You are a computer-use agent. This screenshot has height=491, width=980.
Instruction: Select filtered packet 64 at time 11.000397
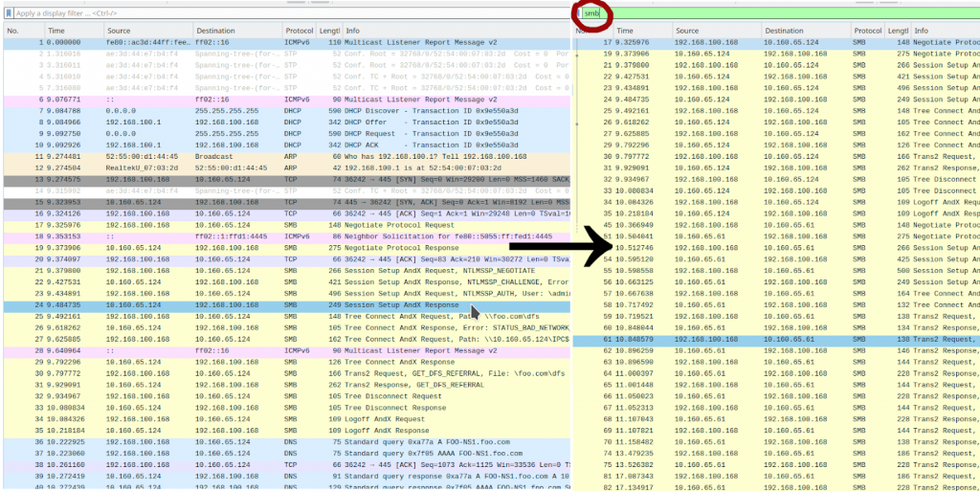pos(777,373)
